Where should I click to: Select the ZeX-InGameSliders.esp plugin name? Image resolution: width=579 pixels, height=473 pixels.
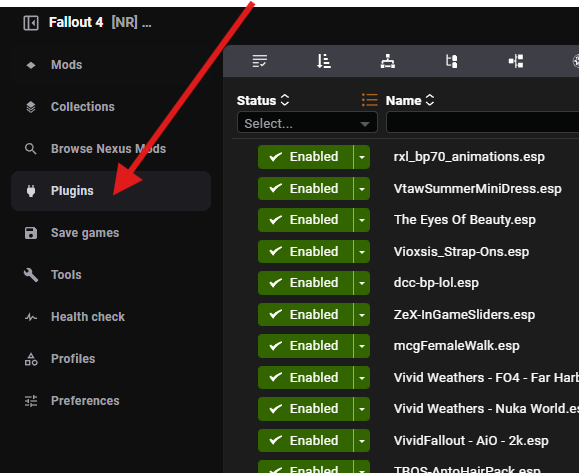(x=464, y=315)
